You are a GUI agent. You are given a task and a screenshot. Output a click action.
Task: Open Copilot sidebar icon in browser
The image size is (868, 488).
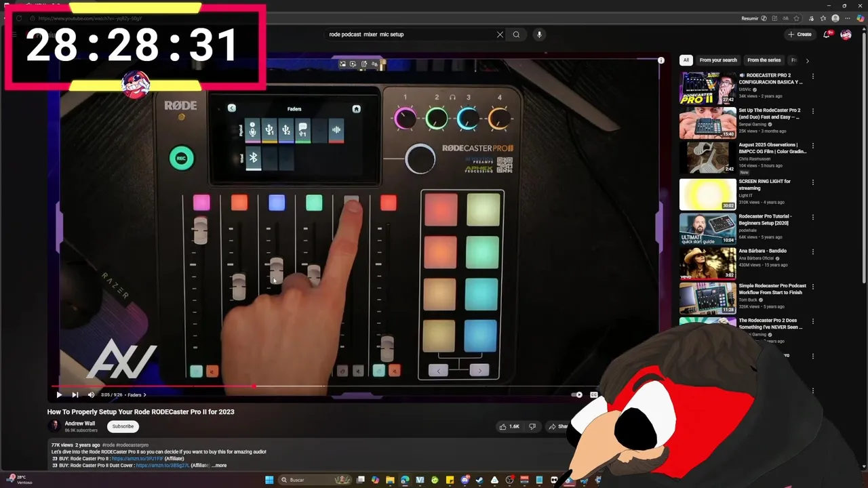tap(860, 18)
